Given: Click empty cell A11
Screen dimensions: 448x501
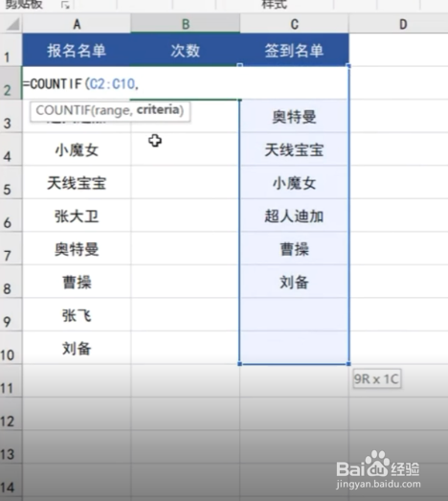Looking at the screenshot, I should click(x=77, y=380).
